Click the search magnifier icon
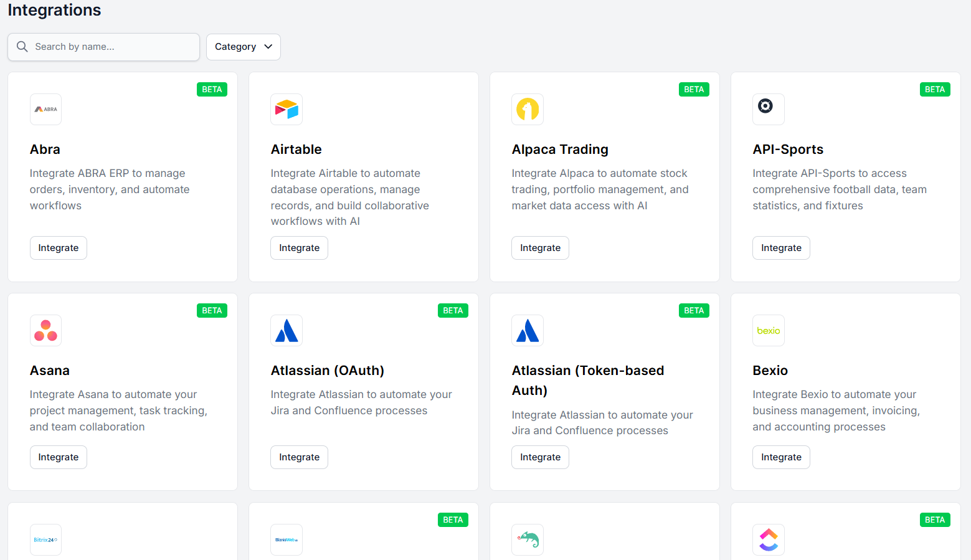The image size is (971, 560). coord(22,47)
